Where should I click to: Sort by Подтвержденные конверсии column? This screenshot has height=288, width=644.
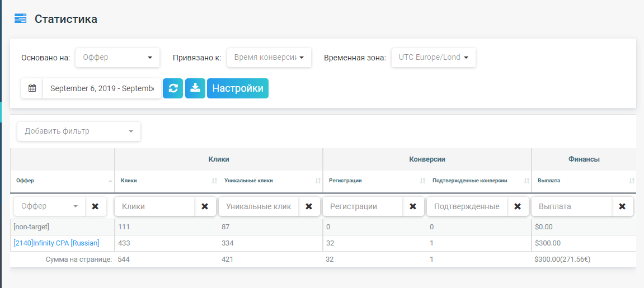(x=526, y=181)
